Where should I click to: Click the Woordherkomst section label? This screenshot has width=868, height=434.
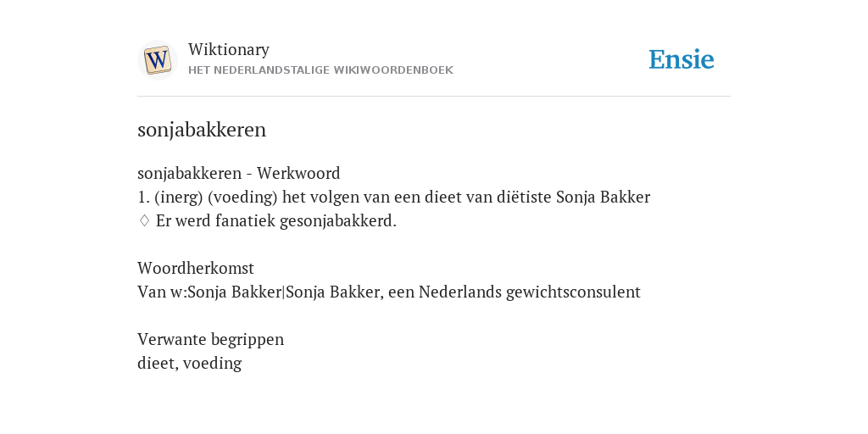[196, 269]
